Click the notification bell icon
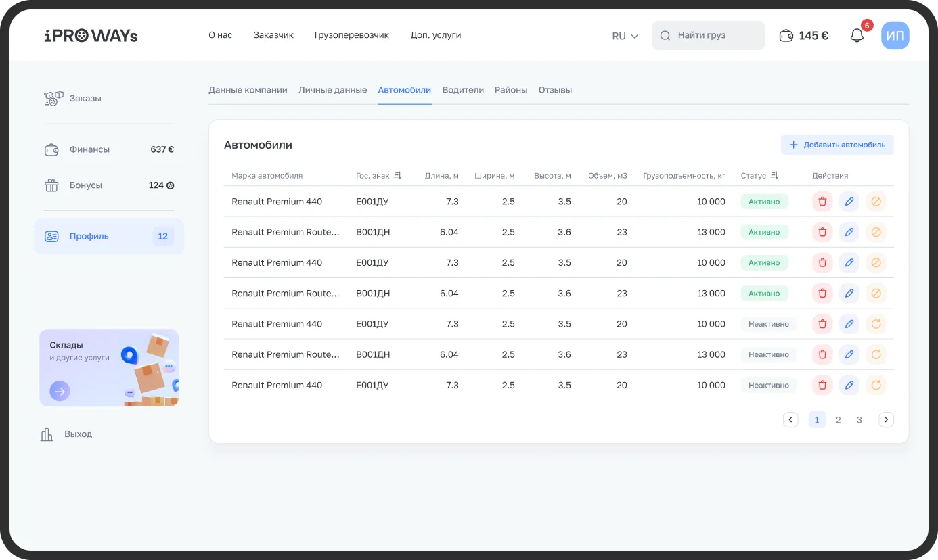 click(x=857, y=36)
